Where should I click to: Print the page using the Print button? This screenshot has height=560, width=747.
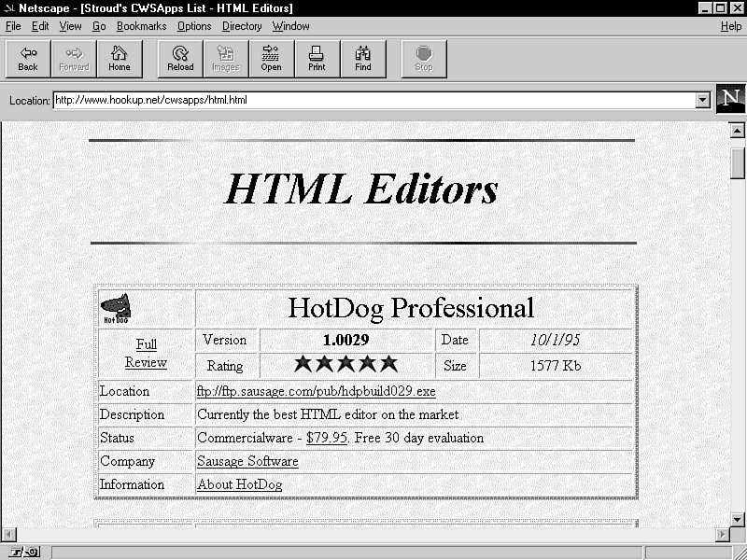pyautogui.click(x=317, y=59)
